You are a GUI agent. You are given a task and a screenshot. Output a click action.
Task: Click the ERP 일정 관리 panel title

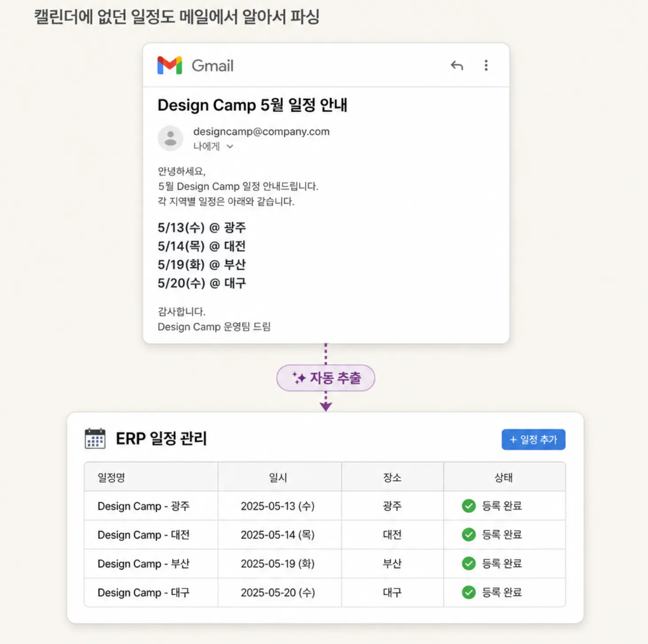[x=161, y=438]
